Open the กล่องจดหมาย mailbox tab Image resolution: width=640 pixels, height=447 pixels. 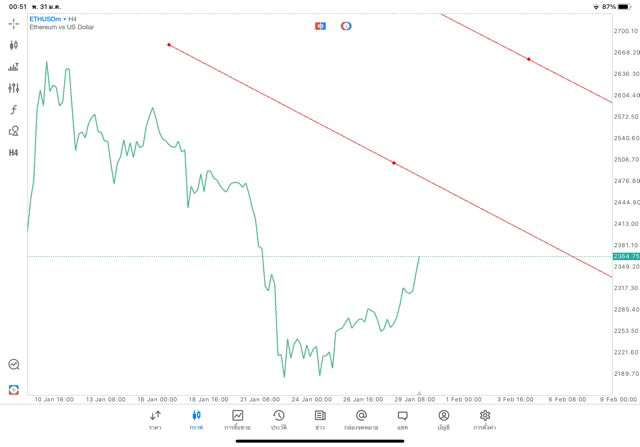pos(360,419)
